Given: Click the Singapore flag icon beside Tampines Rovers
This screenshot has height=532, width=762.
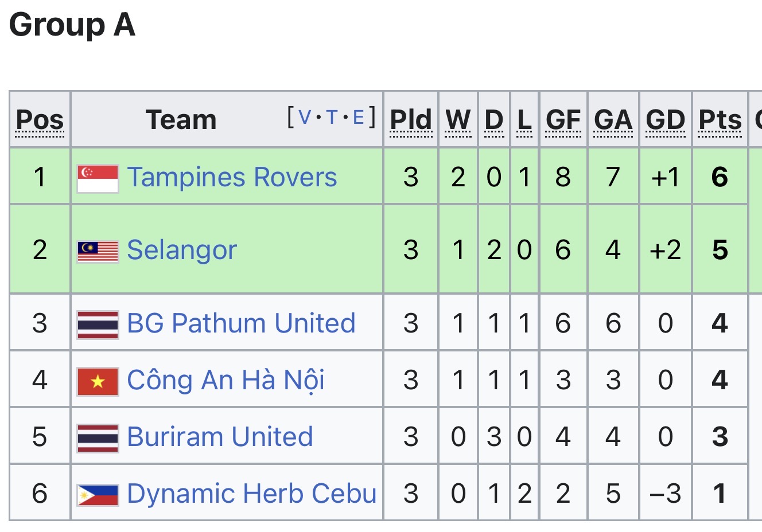Looking at the screenshot, I should click(98, 178).
